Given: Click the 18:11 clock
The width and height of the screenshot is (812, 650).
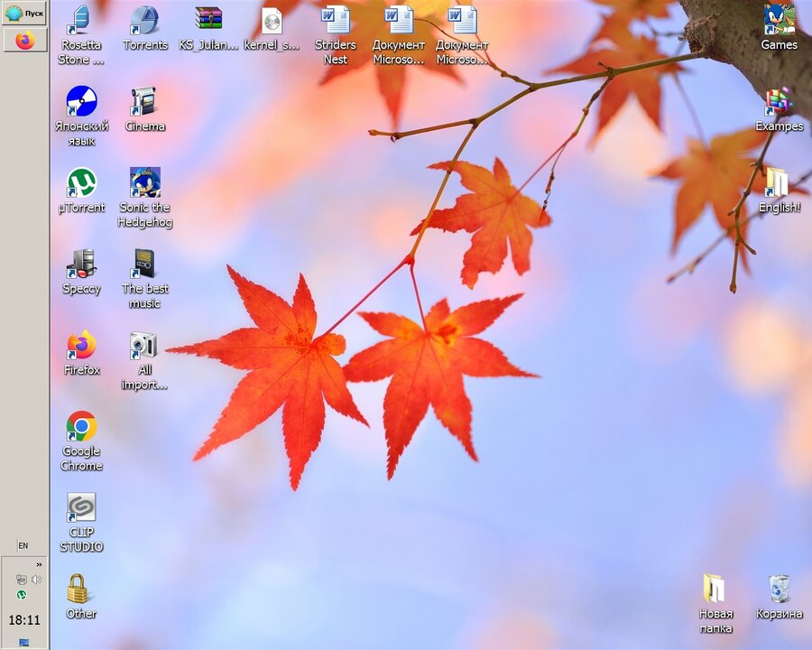Looking at the screenshot, I should coord(24,620).
